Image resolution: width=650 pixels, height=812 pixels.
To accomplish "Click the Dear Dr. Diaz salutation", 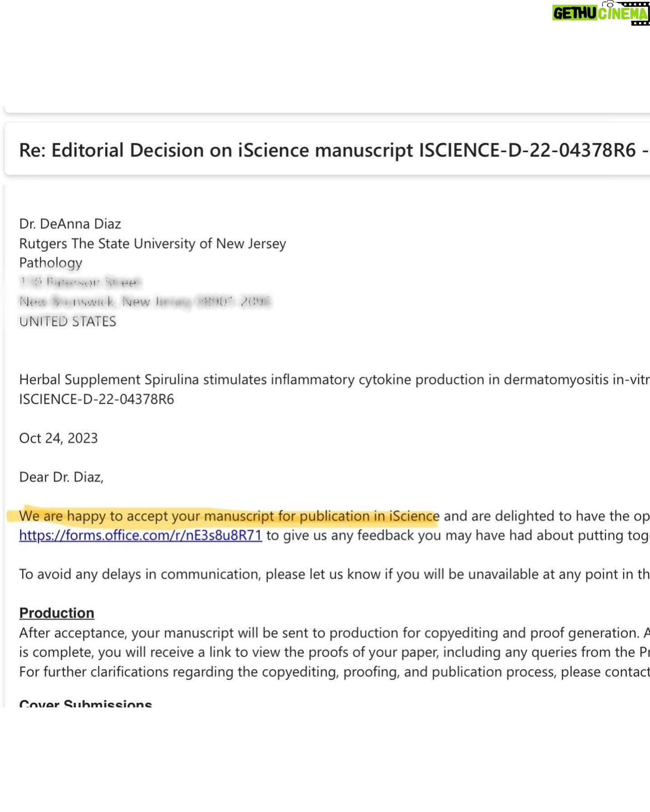I will (x=61, y=477).
